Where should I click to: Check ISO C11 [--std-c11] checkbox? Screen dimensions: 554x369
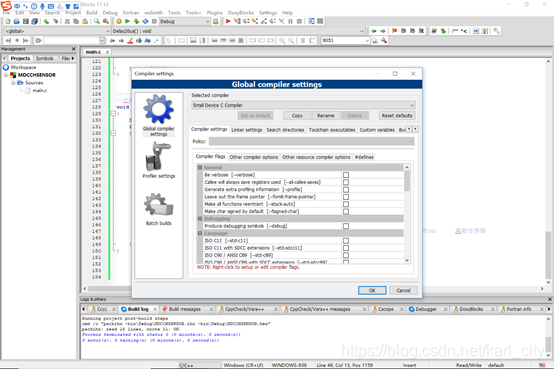point(346,241)
